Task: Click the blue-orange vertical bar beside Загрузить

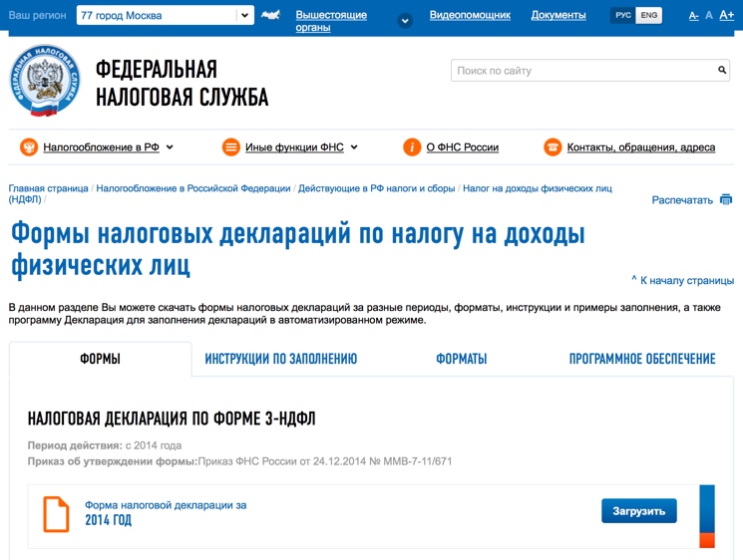Action: 707,516
